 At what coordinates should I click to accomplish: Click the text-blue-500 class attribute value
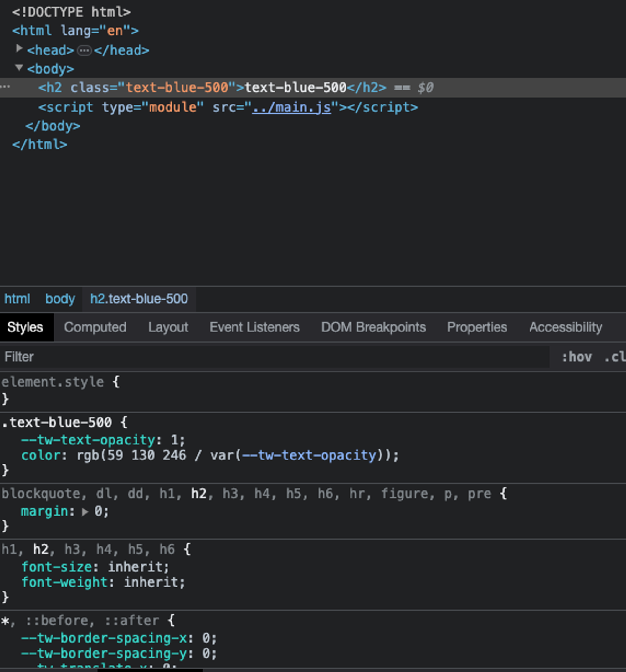[x=177, y=88]
